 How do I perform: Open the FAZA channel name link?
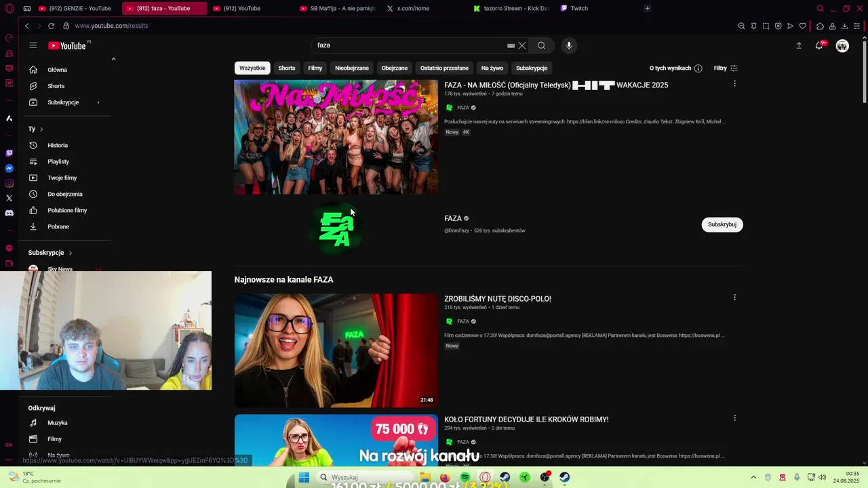click(x=453, y=218)
